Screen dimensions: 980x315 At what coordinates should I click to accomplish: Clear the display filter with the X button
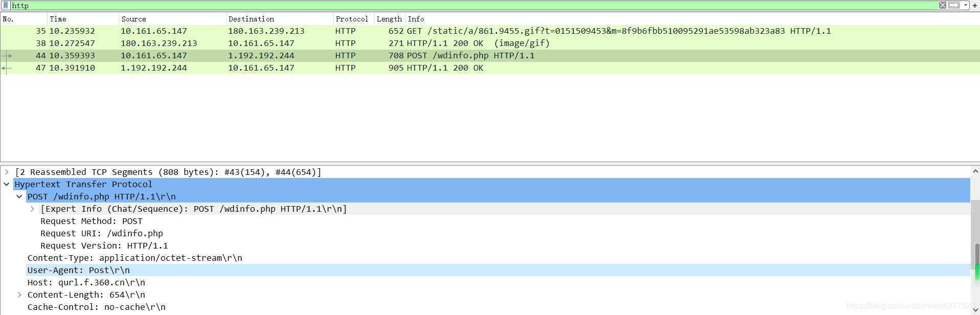click(x=942, y=5)
